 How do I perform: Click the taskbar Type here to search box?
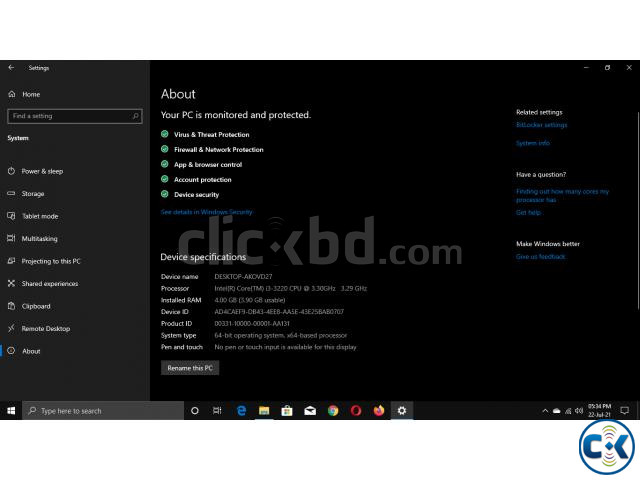(103, 411)
